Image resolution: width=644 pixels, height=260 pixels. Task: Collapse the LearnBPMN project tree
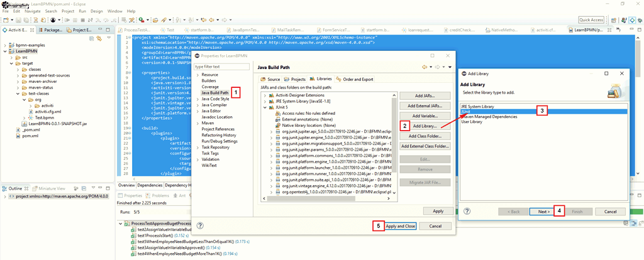pos(5,51)
